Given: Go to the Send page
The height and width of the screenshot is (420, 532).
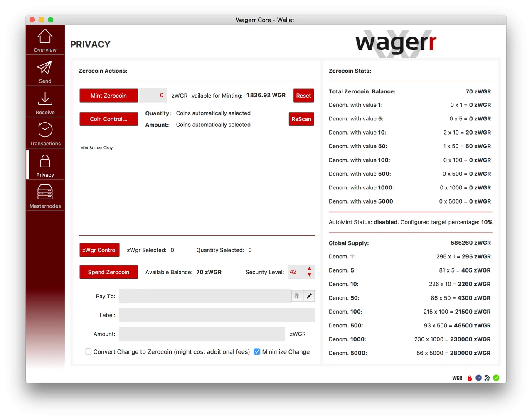Looking at the screenshot, I should [45, 71].
